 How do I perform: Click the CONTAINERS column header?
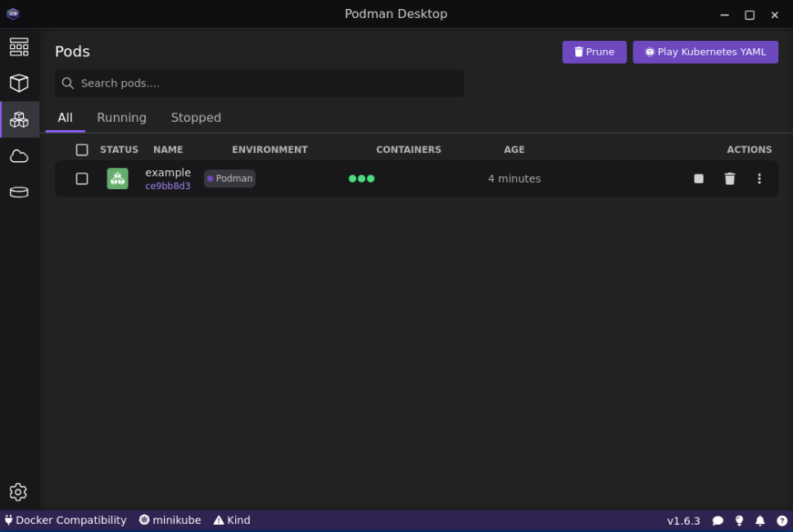[x=409, y=150]
